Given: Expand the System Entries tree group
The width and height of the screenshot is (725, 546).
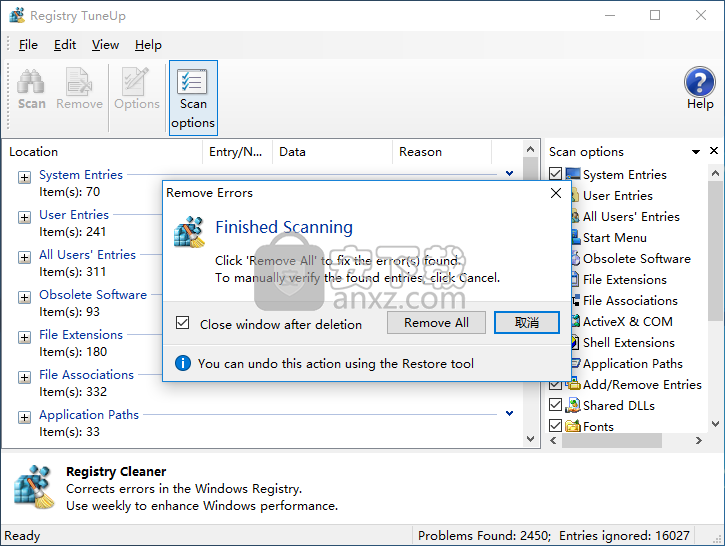Looking at the screenshot, I should tap(24, 177).
